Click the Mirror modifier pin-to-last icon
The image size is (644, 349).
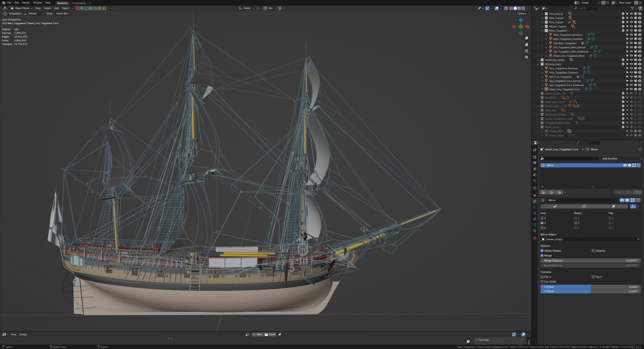tap(613, 206)
